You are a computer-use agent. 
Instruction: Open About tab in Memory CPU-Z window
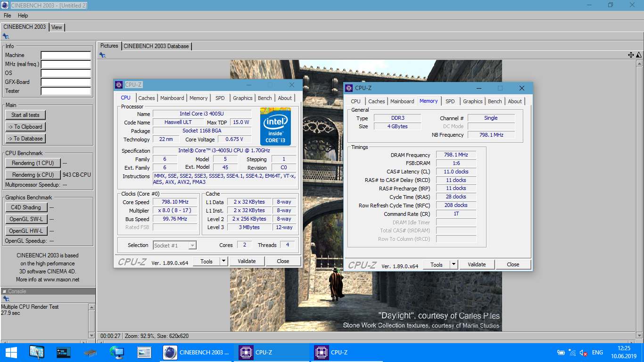[x=515, y=101]
